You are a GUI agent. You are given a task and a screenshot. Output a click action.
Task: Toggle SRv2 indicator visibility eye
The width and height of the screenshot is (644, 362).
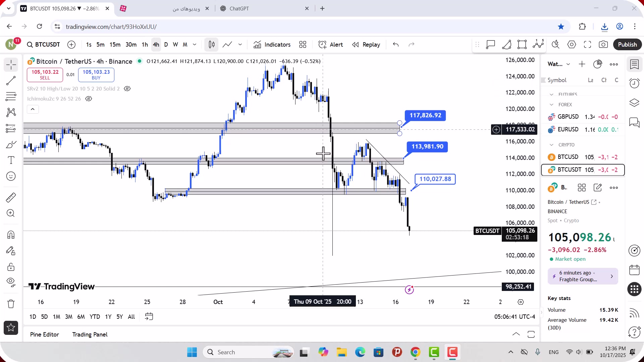pos(127,89)
